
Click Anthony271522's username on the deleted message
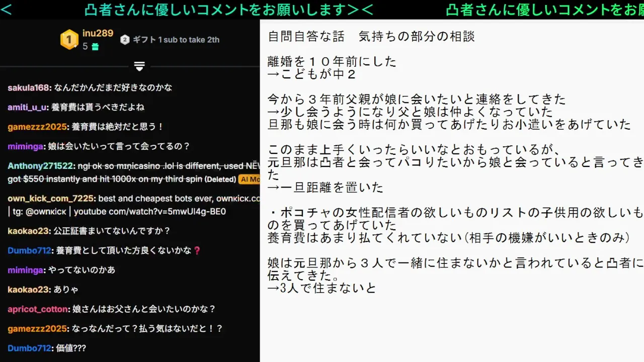pos(41,166)
